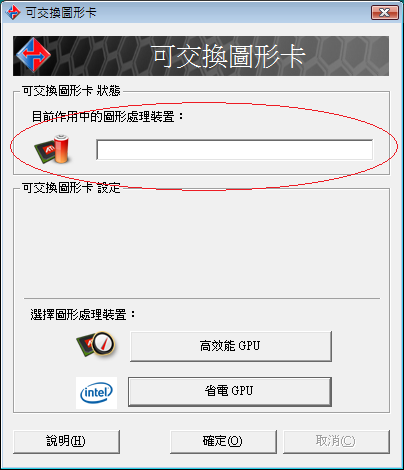The width and height of the screenshot is (404, 470).
Task: Click the ATI chip with battery icon
Action: [52, 149]
